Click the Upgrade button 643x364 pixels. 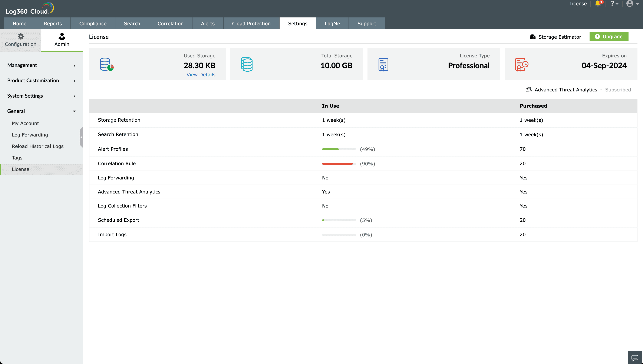(609, 37)
